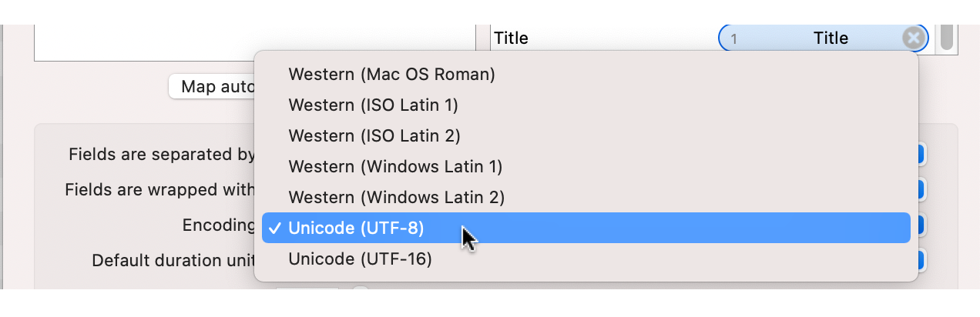980x317 pixels.
Task: Keep the checked Unicode (UTF-8) encoding
Action: (356, 229)
